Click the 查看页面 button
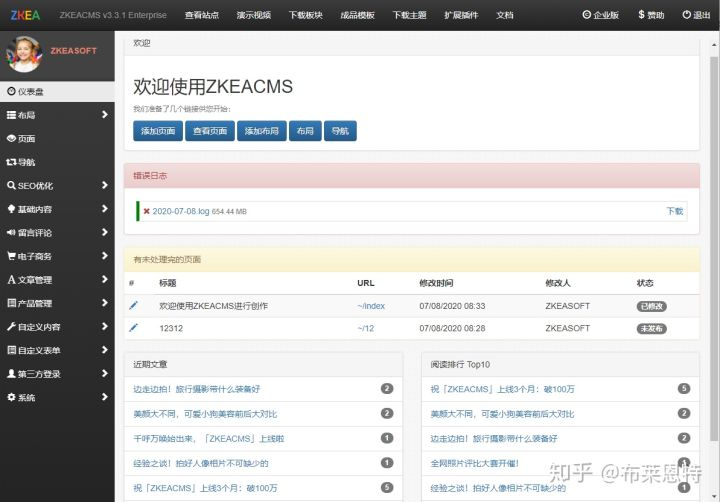The image size is (720, 502). pyautogui.click(x=210, y=131)
